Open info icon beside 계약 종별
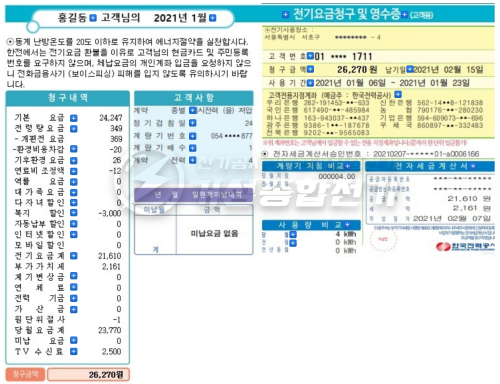 (193, 110)
